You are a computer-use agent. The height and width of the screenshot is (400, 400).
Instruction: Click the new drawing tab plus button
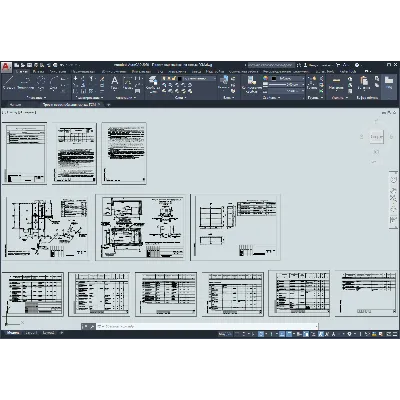tap(109, 105)
